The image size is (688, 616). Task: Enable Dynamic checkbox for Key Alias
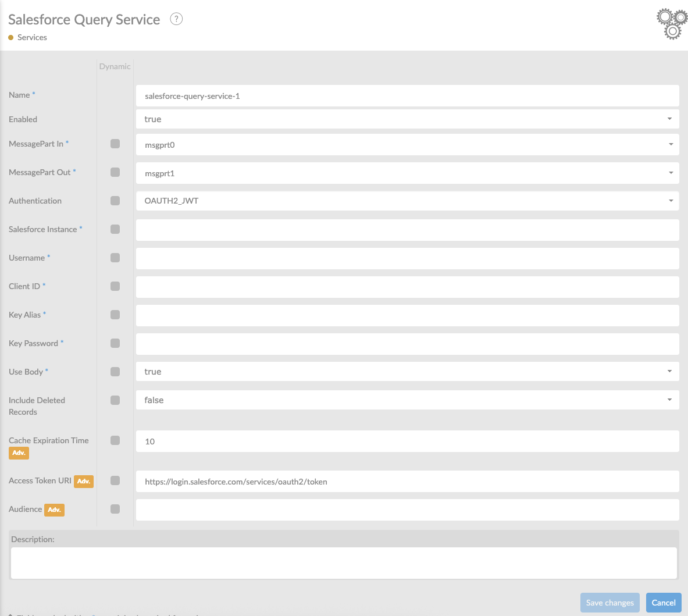[115, 315]
